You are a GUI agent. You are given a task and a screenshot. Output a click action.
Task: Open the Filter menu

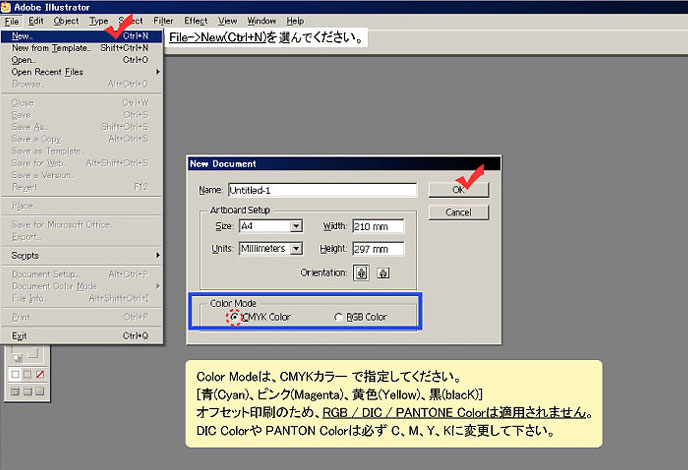pos(163,21)
